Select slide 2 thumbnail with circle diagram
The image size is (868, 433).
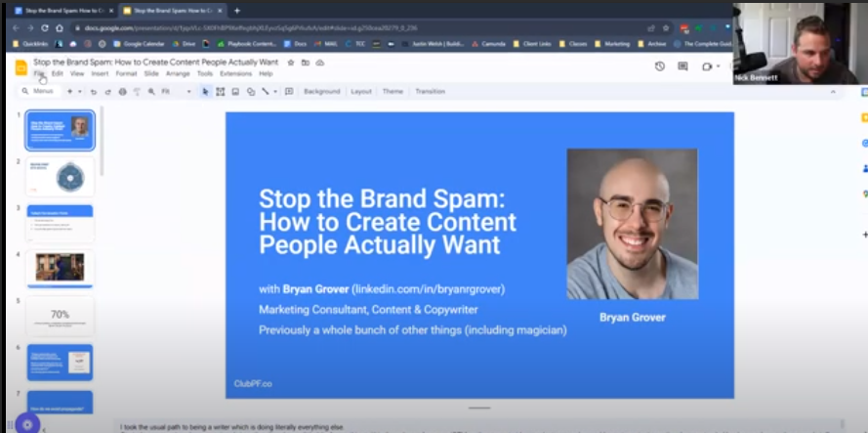pos(60,177)
